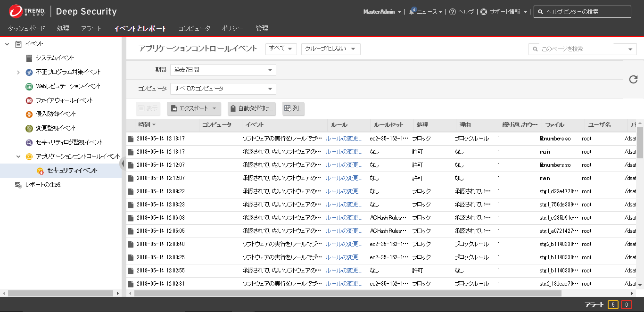Open the 期間 dropdown showing 過去7日間
The width and height of the screenshot is (644, 312).
[223, 70]
